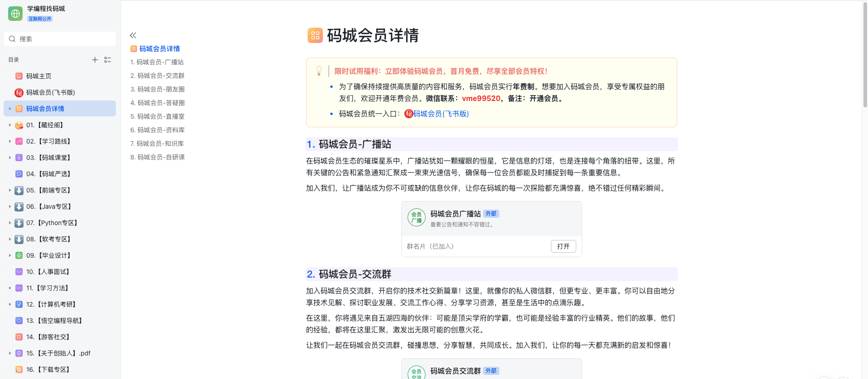868x379 pixels.
Task: Jump to outline item 8. 码城会员-自研课
Action: (157, 157)
